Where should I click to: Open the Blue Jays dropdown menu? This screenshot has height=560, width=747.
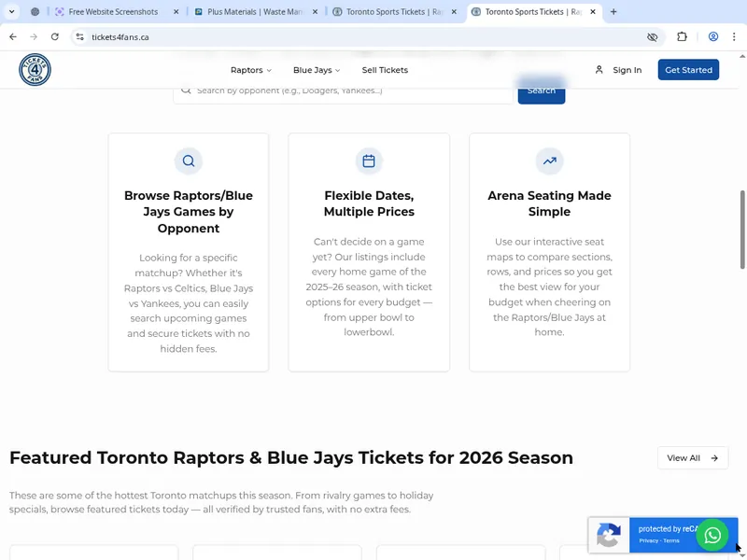point(317,70)
